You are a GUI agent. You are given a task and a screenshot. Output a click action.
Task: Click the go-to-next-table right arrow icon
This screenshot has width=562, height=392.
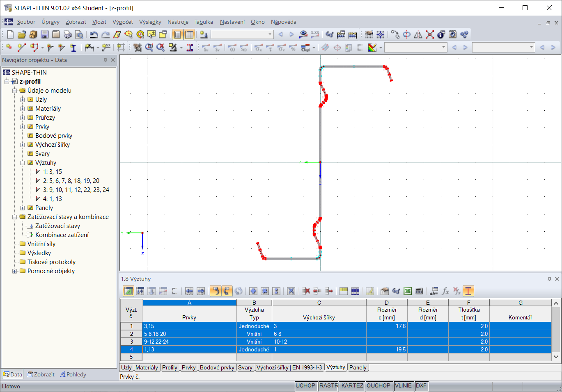201,291
